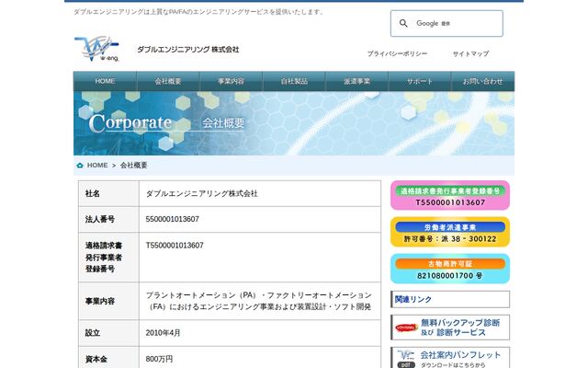Click the yellow 労働者派遣事業 banner

coord(450,232)
